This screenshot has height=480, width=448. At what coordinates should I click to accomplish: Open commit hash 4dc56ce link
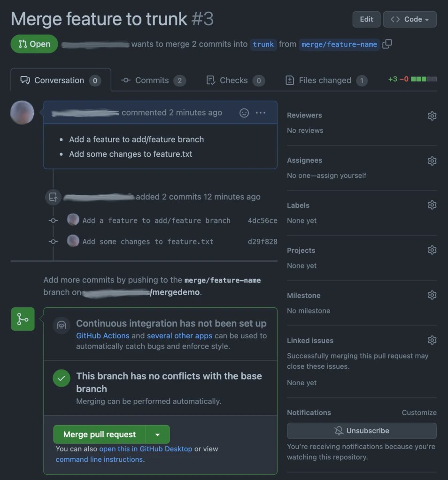point(263,221)
